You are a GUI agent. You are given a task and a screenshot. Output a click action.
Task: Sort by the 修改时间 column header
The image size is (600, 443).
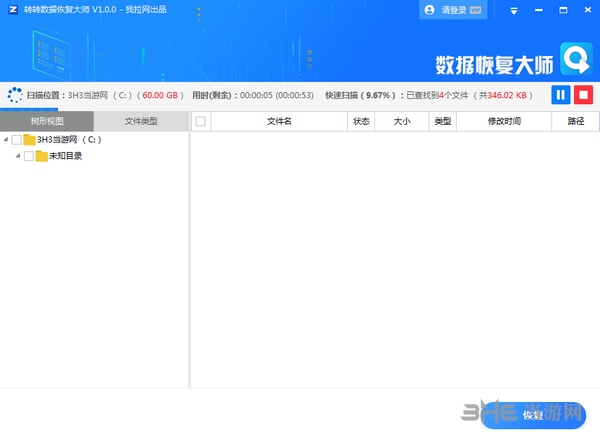point(504,121)
